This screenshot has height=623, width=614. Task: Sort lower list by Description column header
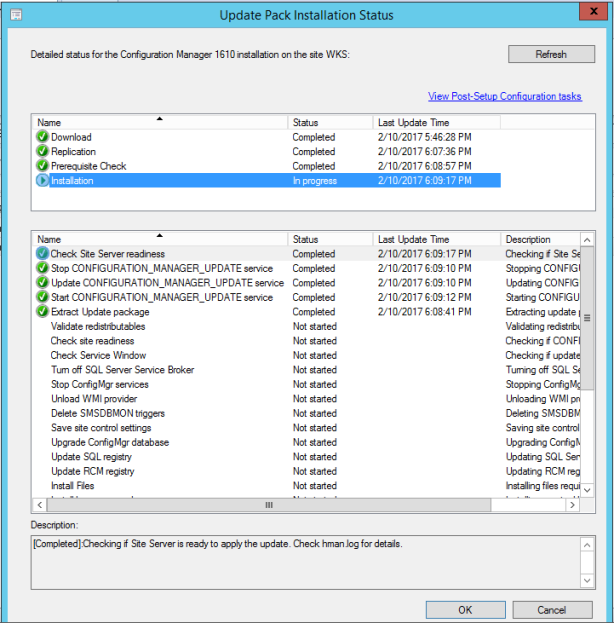(540, 239)
